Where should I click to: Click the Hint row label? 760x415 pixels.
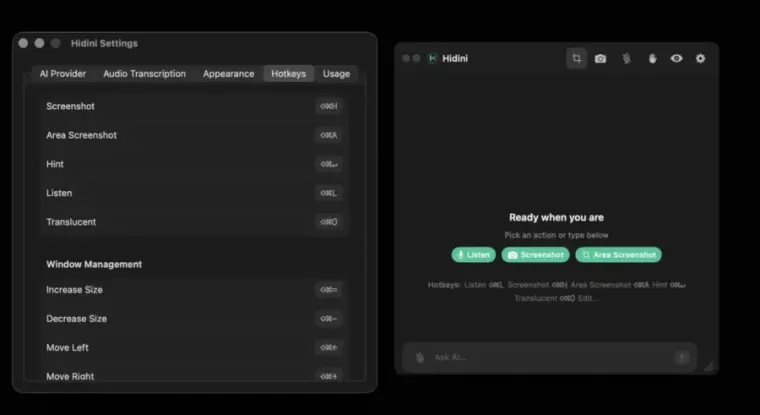55,164
